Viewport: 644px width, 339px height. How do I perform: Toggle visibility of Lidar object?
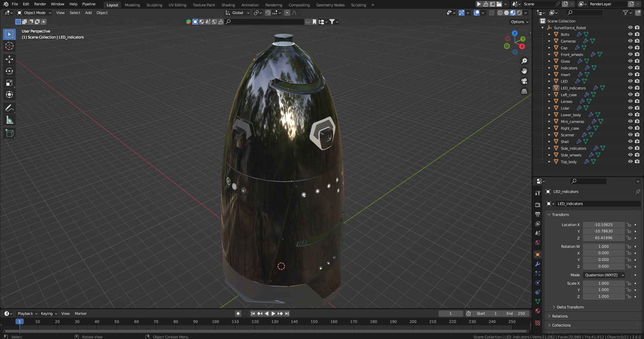(630, 108)
